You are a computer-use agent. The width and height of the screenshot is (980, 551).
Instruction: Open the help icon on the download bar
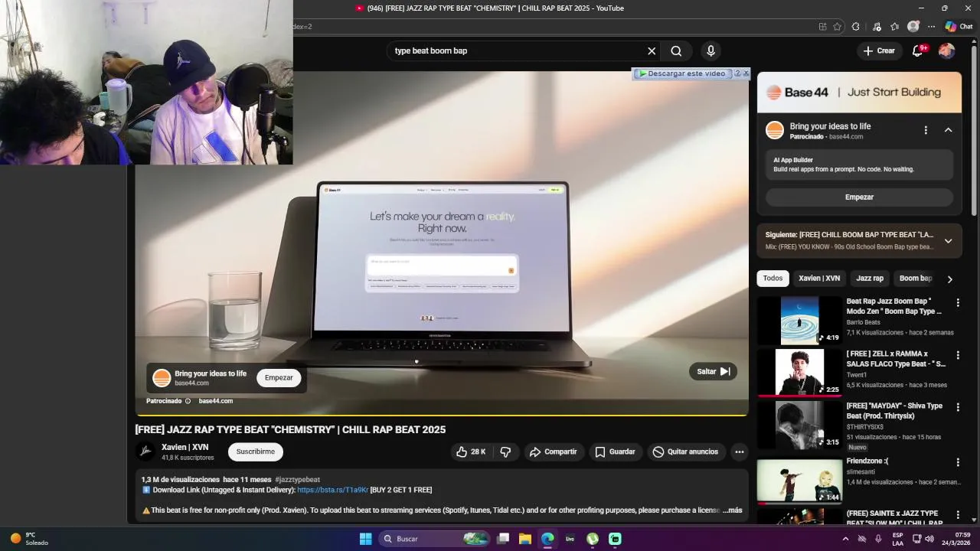[737, 73]
